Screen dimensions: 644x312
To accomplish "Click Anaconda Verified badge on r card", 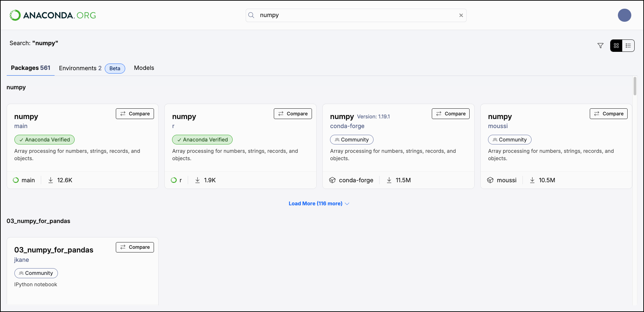I will (x=203, y=140).
